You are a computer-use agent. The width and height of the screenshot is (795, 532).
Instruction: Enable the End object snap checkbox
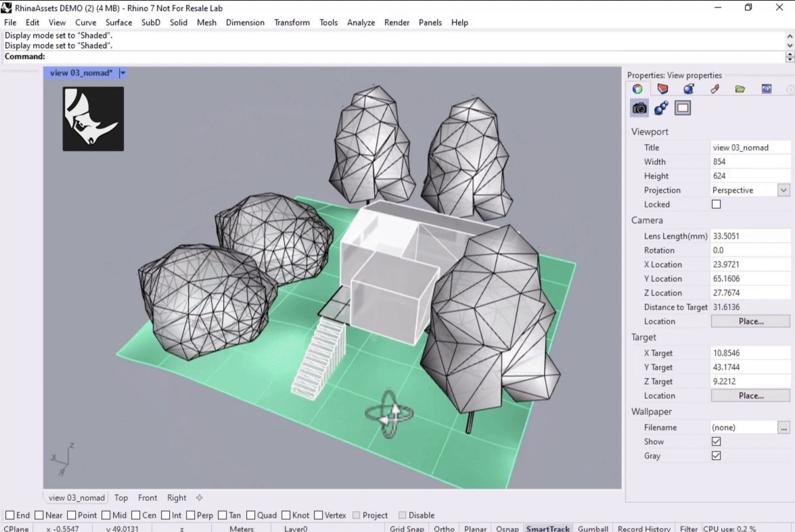tap(9, 515)
